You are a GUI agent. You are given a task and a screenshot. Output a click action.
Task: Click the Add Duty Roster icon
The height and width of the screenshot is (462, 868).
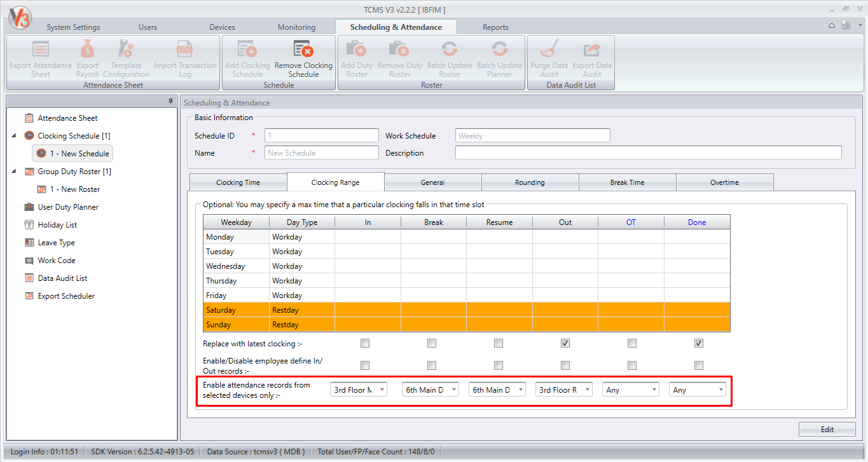(x=357, y=50)
